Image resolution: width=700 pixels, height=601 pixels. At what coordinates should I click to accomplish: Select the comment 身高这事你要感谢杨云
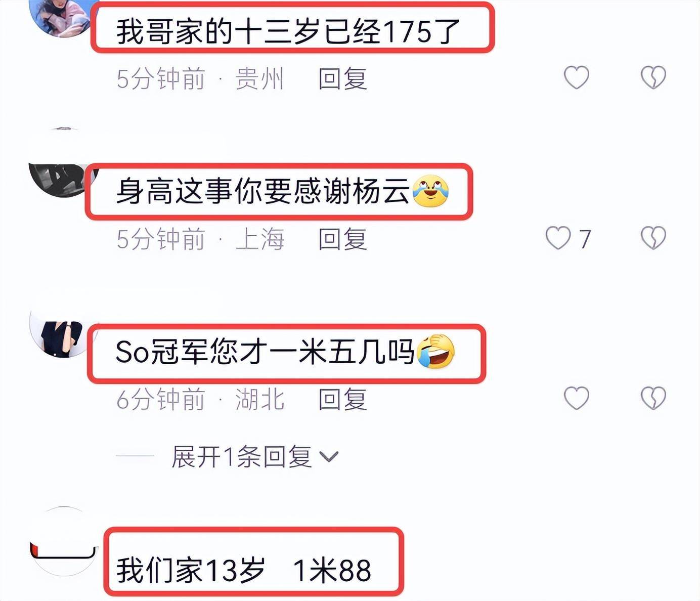(282, 191)
